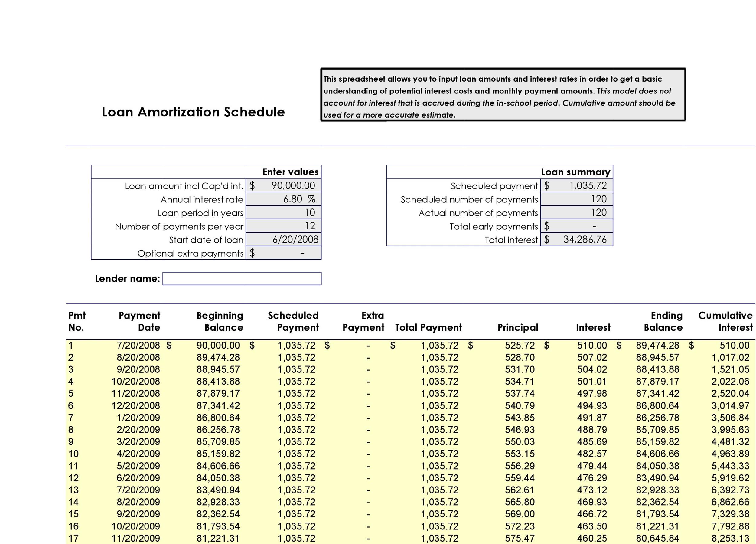Click the Cumulative Interest column header
This screenshot has width=756, height=544.
click(x=725, y=321)
